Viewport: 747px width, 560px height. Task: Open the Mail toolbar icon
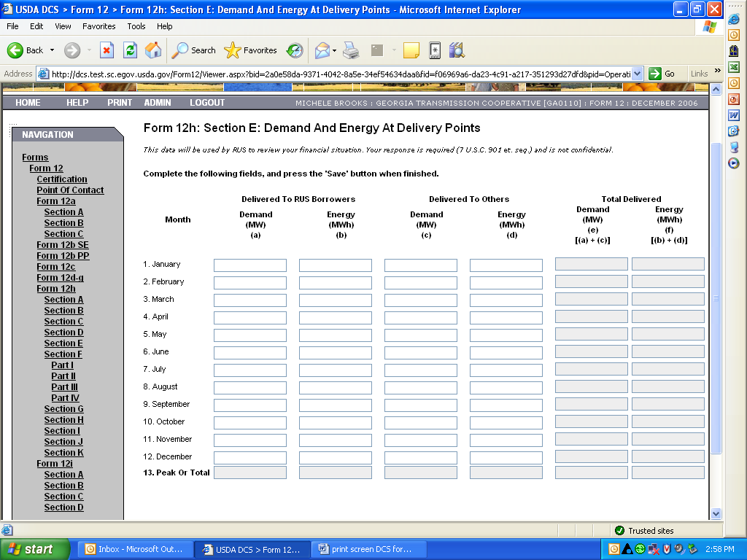[322, 50]
